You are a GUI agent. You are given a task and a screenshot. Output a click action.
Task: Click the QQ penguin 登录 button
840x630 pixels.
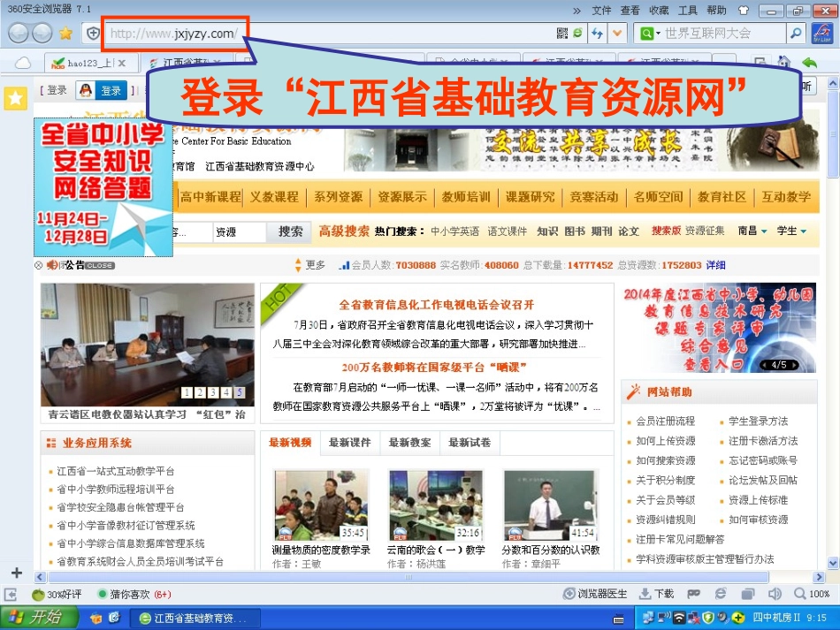tap(102, 90)
